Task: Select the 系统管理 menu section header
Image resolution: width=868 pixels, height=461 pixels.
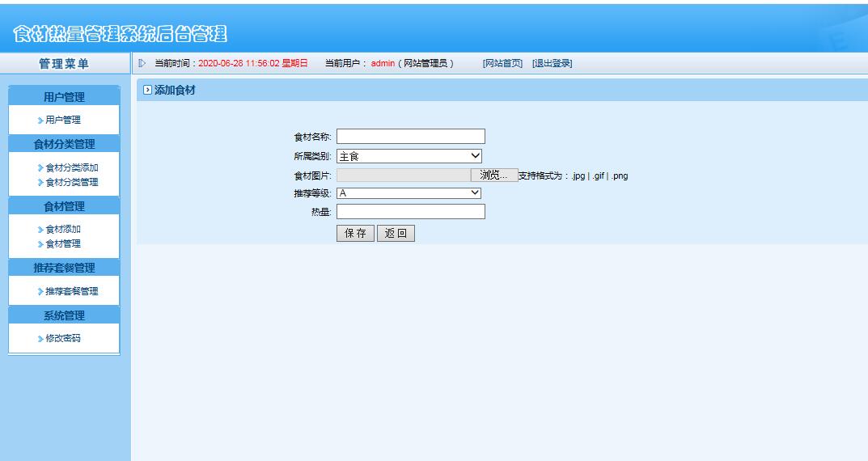Action: point(64,315)
